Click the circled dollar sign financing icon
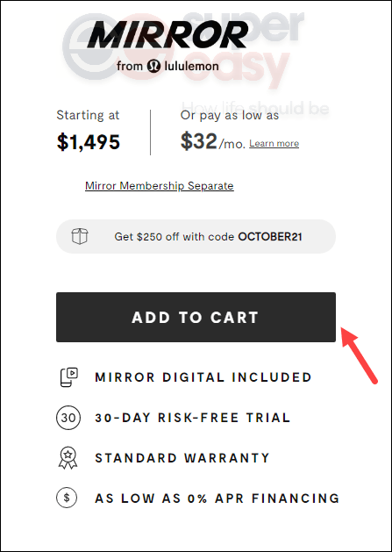Screen dimensions: 392x552 (67, 498)
